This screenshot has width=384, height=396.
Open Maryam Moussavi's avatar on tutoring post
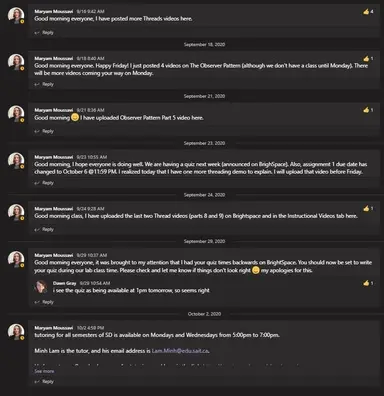pyautogui.click(x=16, y=332)
